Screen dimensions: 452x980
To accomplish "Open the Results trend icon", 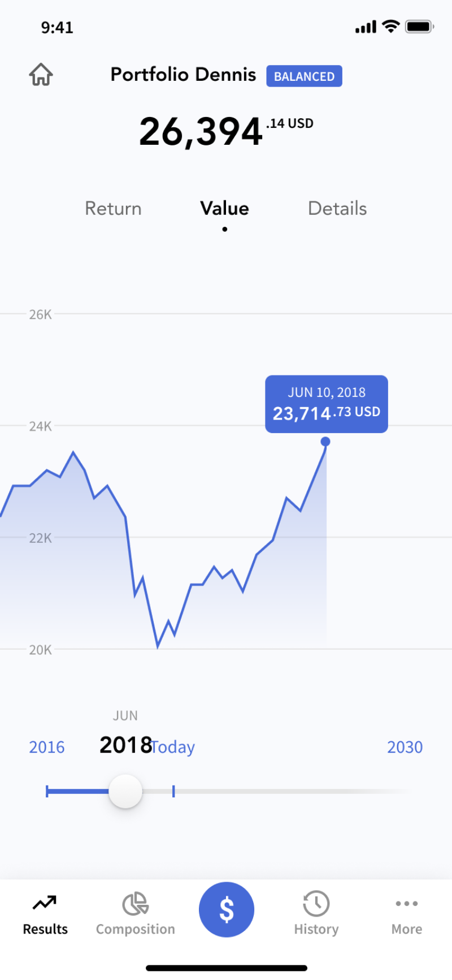I will coord(45,903).
